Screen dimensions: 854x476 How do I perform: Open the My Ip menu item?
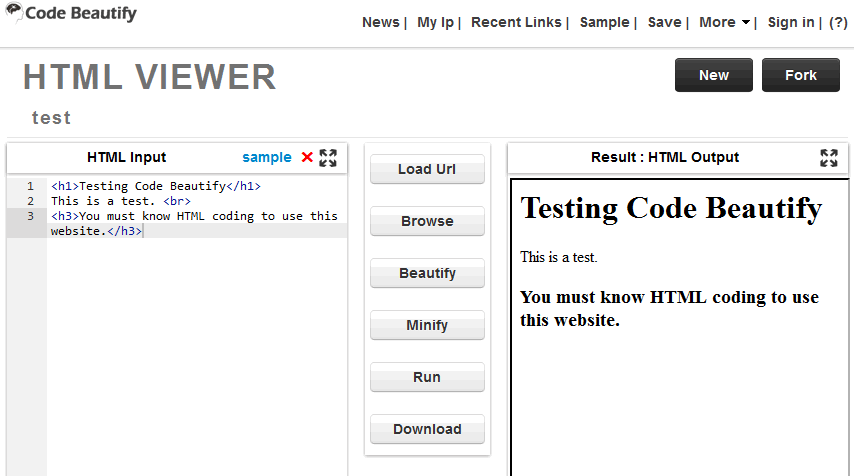pyautogui.click(x=435, y=22)
